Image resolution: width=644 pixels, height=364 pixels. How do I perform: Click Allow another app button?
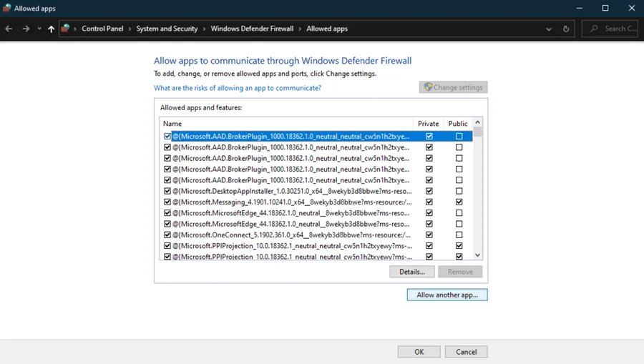(x=447, y=295)
